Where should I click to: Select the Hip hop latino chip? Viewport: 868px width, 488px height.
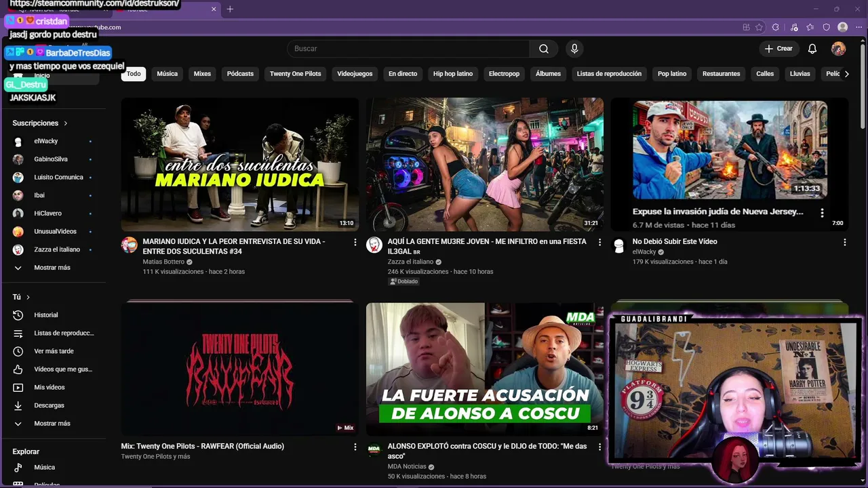(453, 74)
